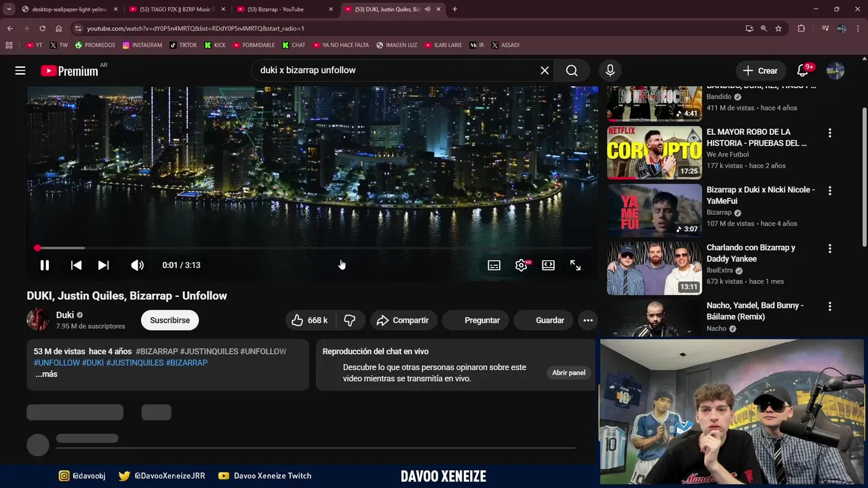Bookmark this page with star

coord(778,28)
